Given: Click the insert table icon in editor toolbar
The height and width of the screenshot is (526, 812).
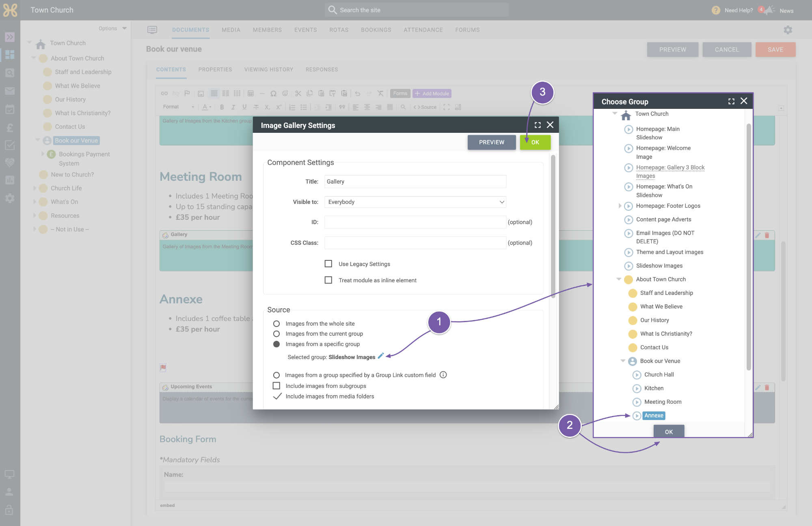Looking at the screenshot, I should 251,93.
